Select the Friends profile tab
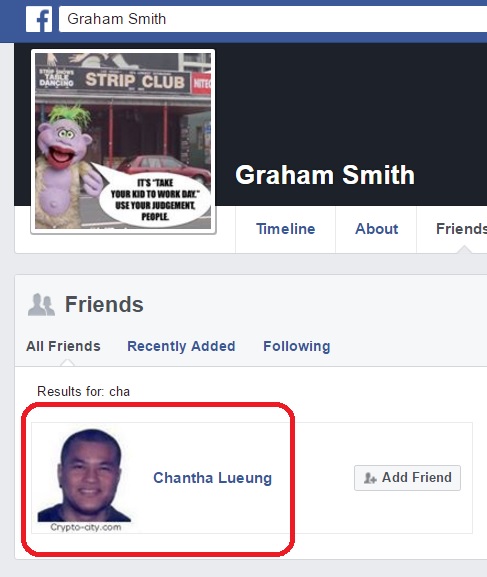The height and width of the screenshot is (577, 487). (x=461, y=229)
